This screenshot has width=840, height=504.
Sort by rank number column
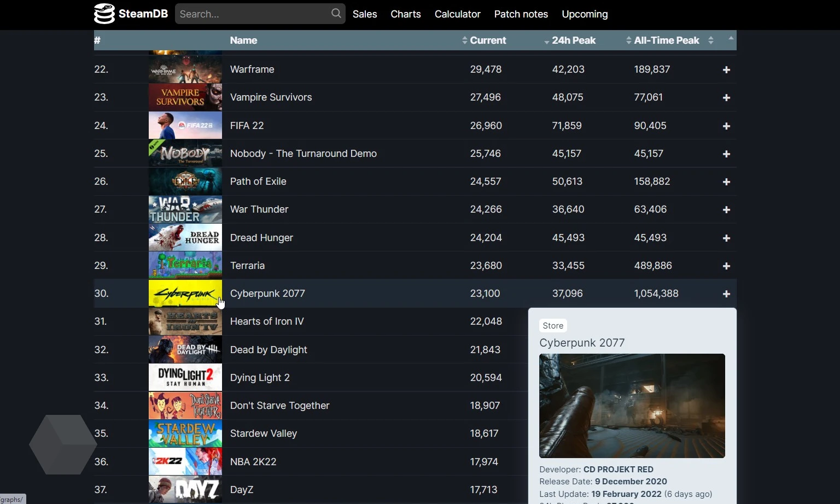(x=97, y=40)
